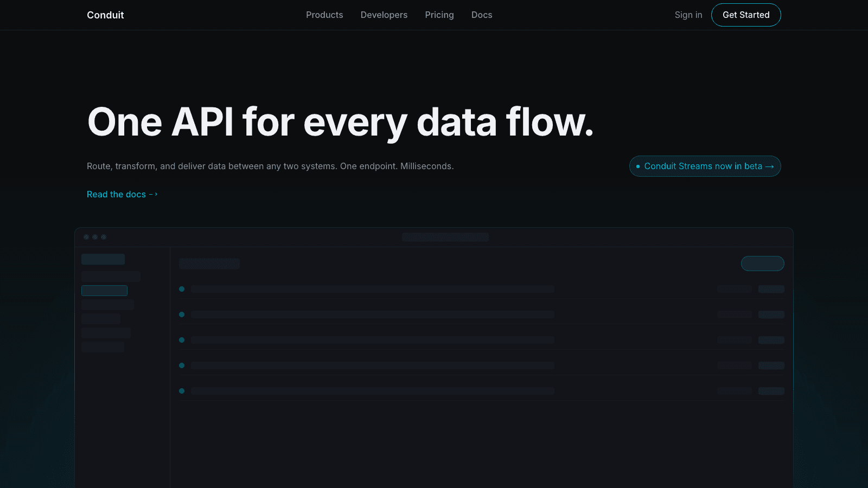Open the Developers menu

pyautogui.click(x=384, y=15)
